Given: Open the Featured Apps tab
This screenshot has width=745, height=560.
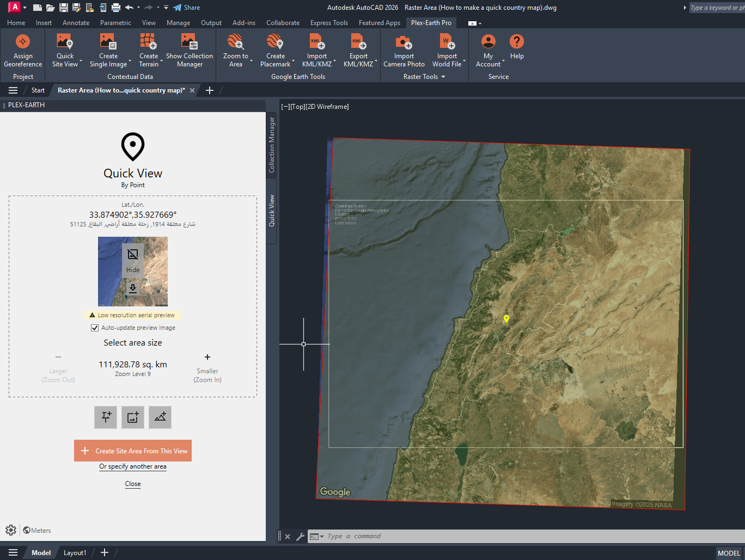Looking at the screenshot, I should (x=379, y=23).
